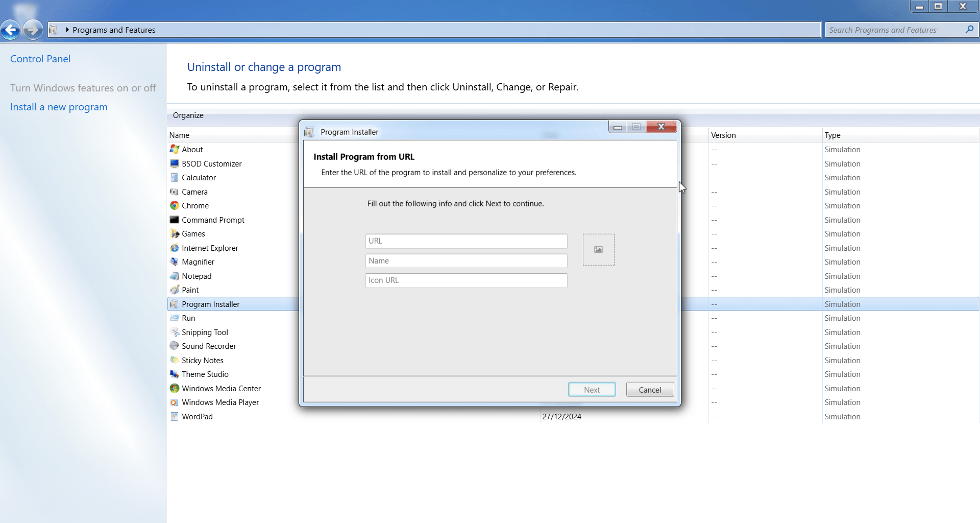Focus the URL text field

coord(466,241)
